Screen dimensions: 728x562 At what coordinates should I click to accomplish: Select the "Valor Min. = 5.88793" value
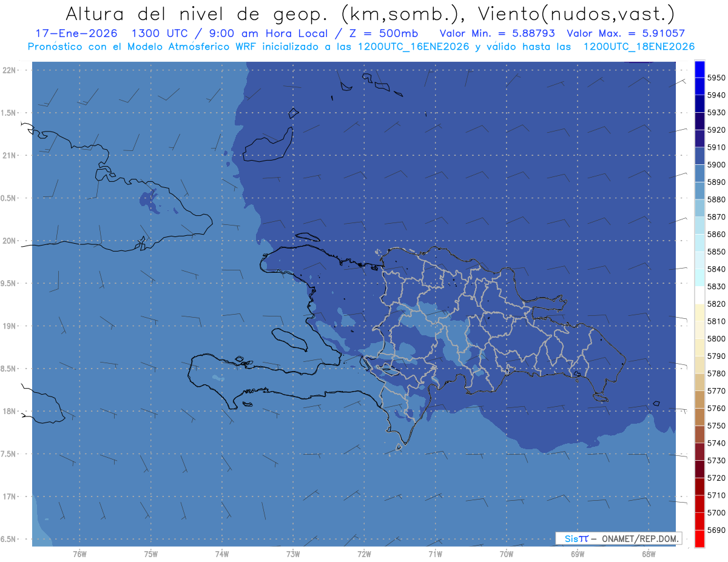pos(497,33)
